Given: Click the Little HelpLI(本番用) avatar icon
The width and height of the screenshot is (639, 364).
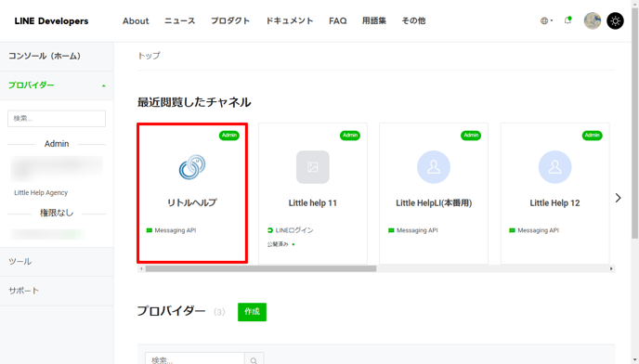Looking at the screenshot, I should pos(434,167).
